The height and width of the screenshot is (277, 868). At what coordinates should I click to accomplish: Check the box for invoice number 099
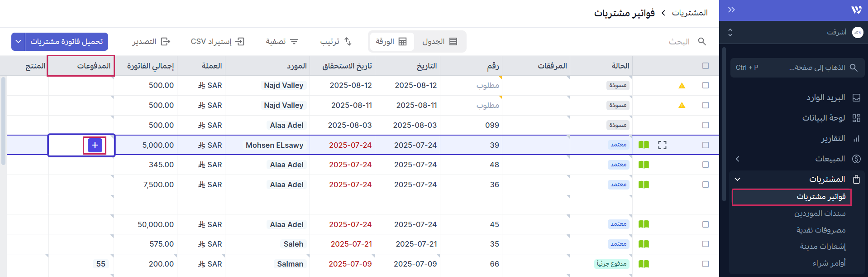[705, 125]
